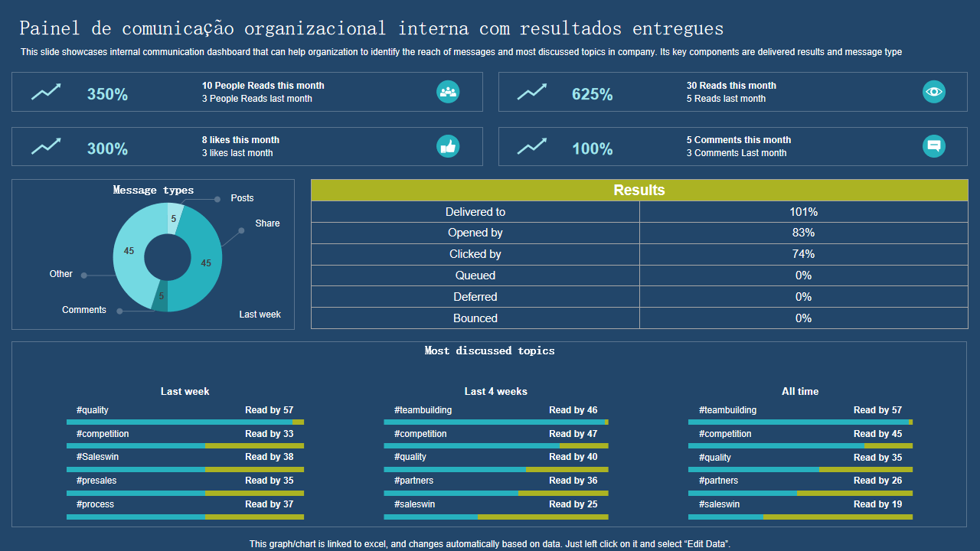Click the trend arrow beside 300%
The image size is (980, 551).
click(46, 146)
